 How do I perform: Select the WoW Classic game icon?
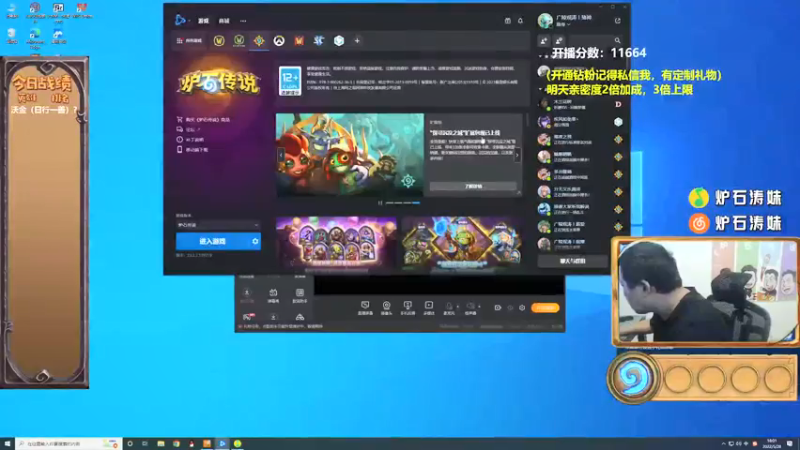(239, 41)
